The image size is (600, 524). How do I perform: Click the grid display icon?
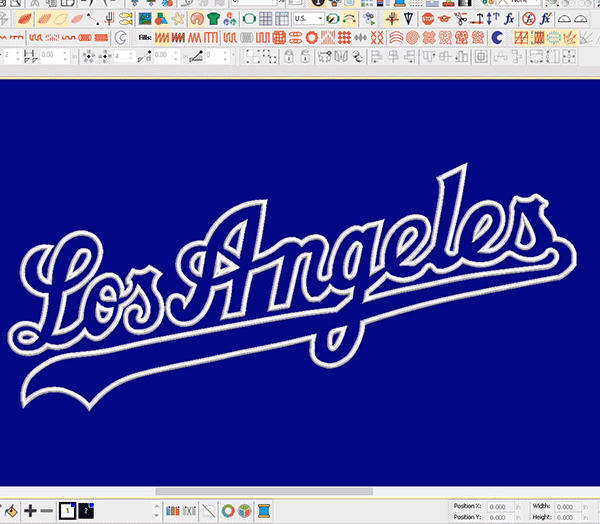point(266,19)
